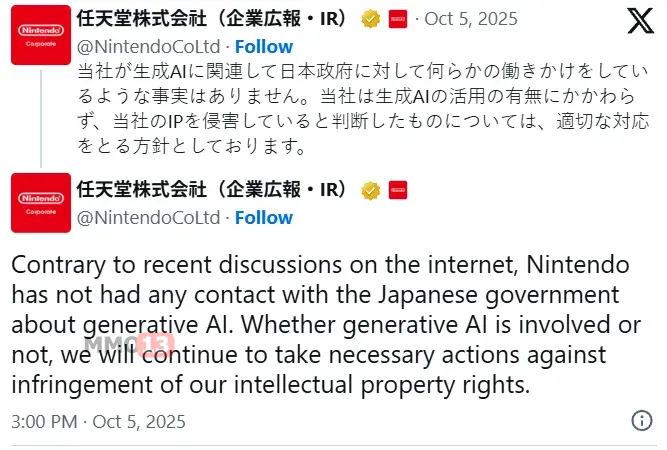Open the top post's date, Oct 5, 2025

pyautogui.click(x=469, y=19)
